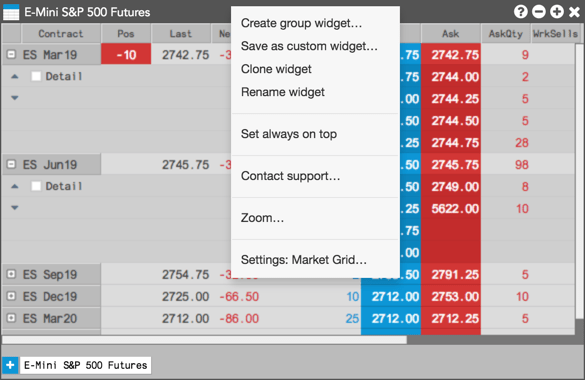The height and width of the screenshot is (380, 585).
Task: Collapse the ES Jun19 contract row
Action: [11, 164]
